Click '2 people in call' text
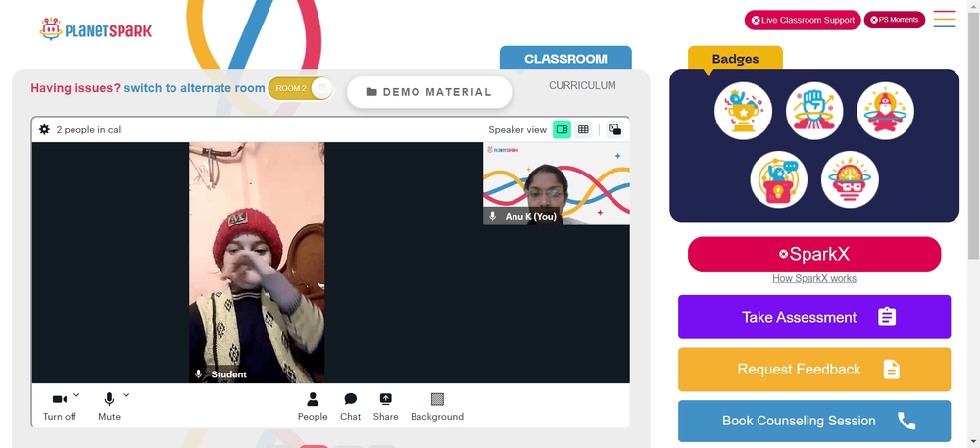Viewport: 980px width, 448px height. coord(89,130)
